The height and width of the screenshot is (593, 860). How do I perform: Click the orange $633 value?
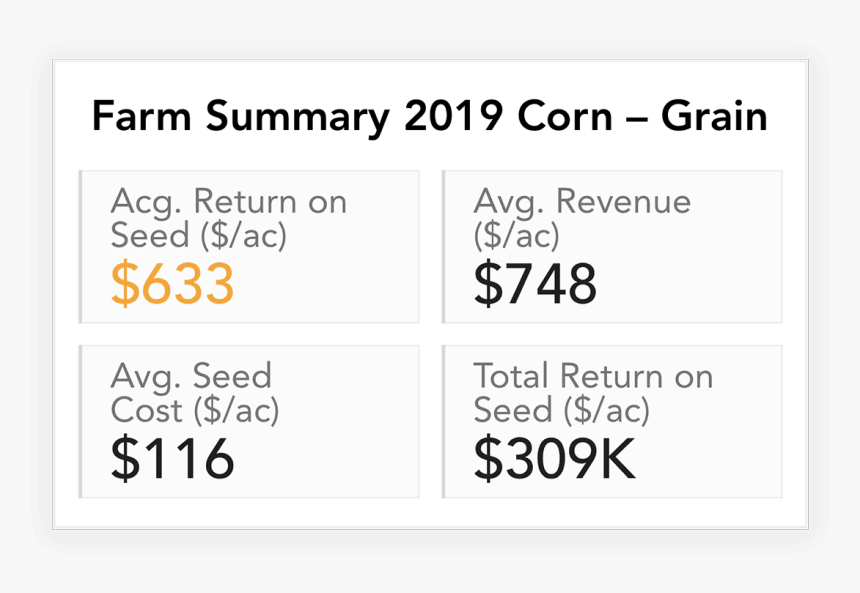click(172, 284)
